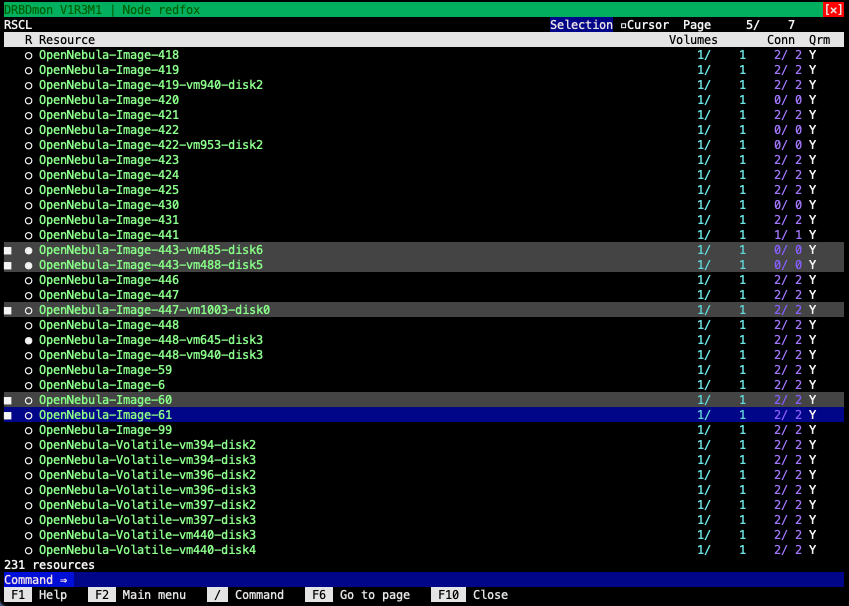Select resource OpenNebula-Volatile-vm396-disk3
Screen dimensions: 849x606
[x=147, y=490]
